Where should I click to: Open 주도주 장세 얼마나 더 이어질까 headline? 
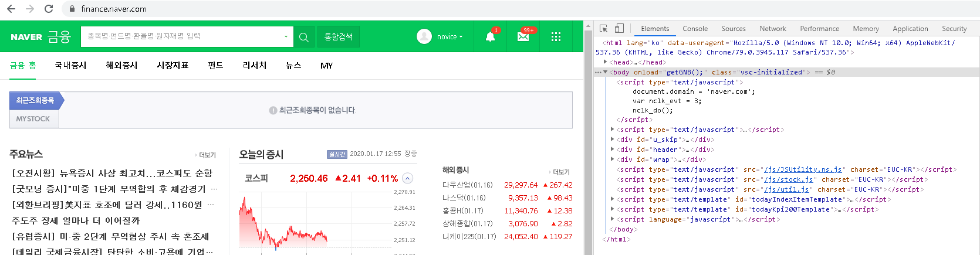click(76, 221)
